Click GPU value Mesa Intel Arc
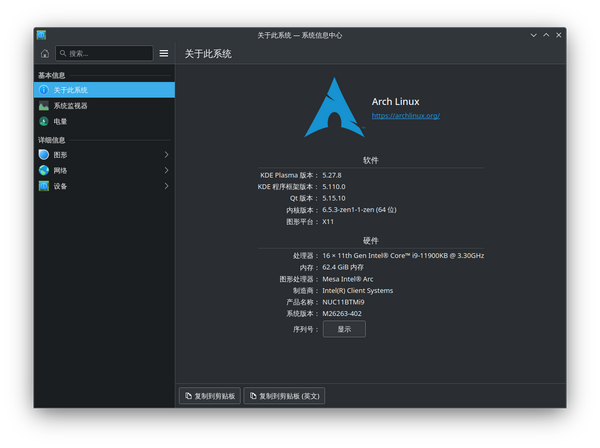 pos(347,279)
